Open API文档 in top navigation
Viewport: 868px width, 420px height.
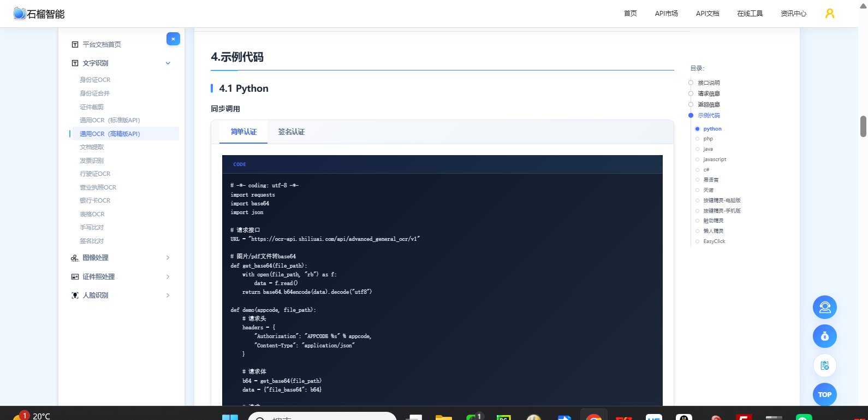(x=708, y=14)
